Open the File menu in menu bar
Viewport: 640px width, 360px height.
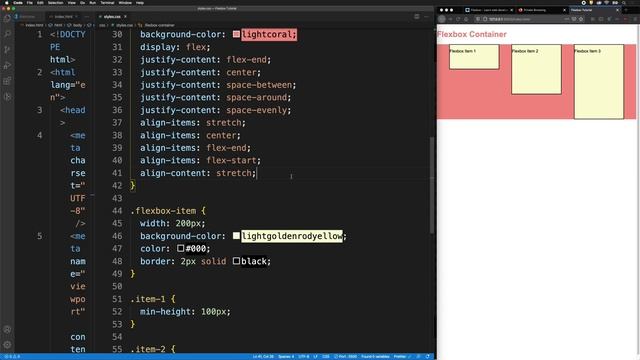(29, 2)
